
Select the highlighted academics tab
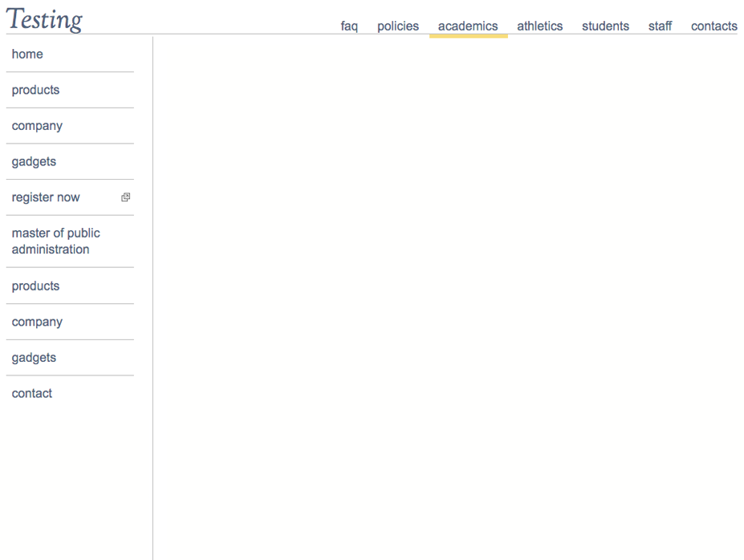(x=468, y=26)
